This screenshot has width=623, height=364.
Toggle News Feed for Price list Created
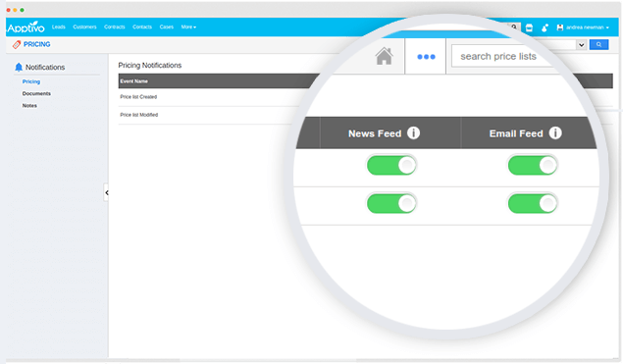click(391, 165)
